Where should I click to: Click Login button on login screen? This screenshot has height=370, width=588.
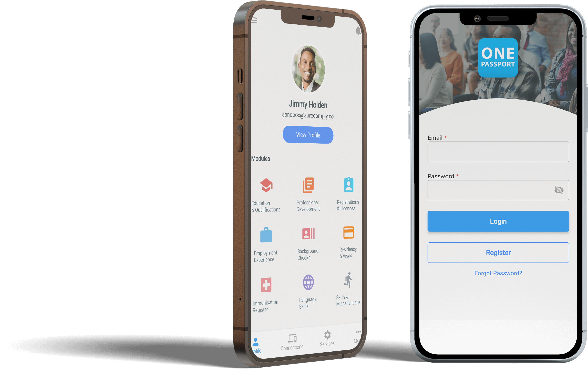(499, 221)
